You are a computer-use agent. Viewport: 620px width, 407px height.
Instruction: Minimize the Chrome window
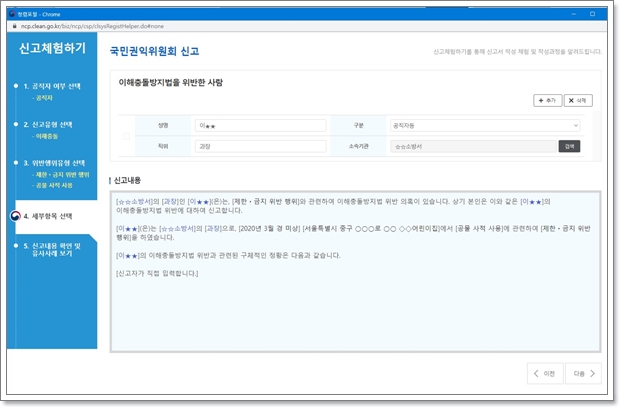click(x=574, y=14)
